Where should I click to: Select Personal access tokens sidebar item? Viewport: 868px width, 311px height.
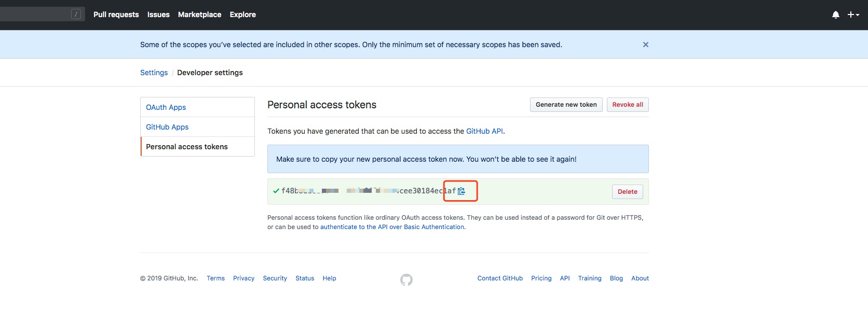187,147
